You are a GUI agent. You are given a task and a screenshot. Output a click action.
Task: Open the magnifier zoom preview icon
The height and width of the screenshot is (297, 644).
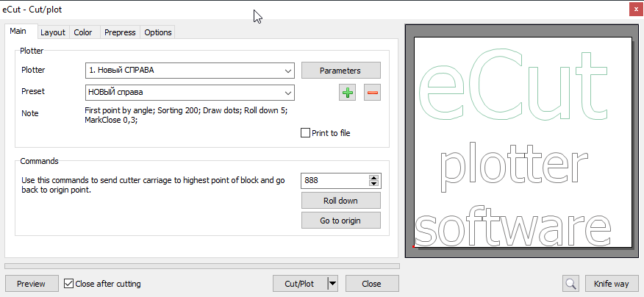[571, 284]
